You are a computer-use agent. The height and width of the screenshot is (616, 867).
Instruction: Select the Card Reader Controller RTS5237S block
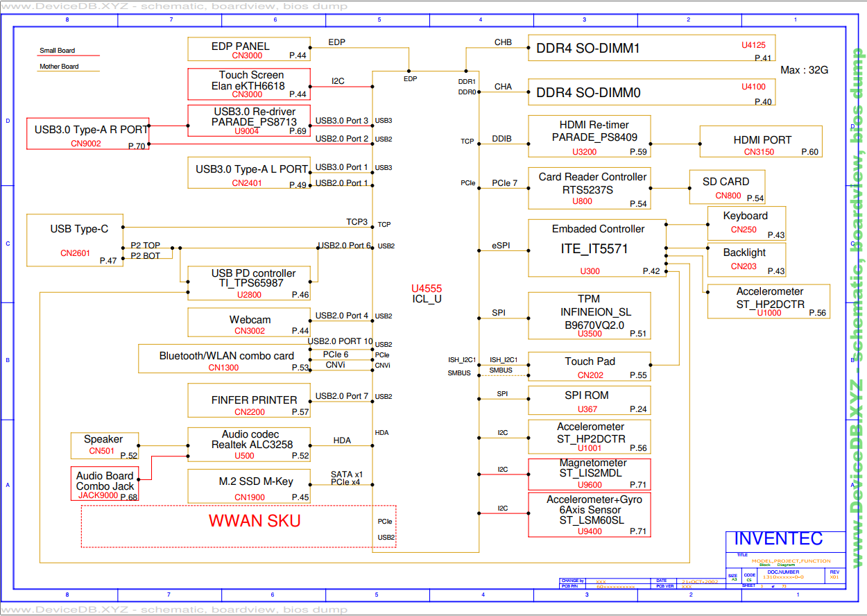pos(590,188)
